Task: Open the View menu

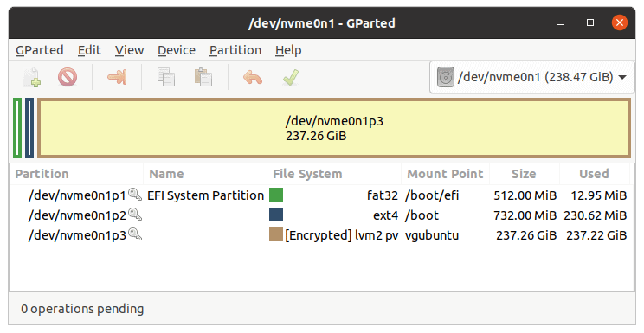Action: click(129, 50)
